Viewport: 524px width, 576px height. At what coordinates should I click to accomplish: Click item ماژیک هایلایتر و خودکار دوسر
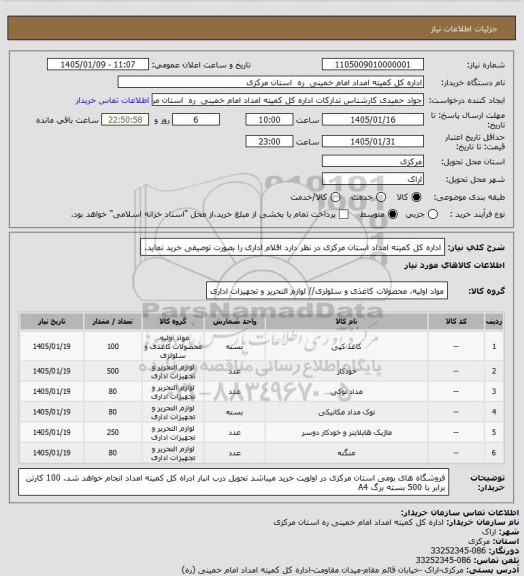tap(347, 433)
